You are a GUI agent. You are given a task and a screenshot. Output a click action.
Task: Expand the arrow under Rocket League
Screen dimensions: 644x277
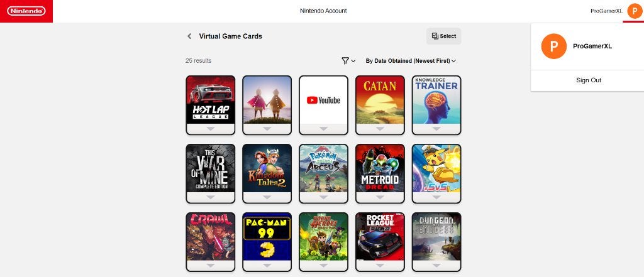pyautogui.click(x=380, y=266)
